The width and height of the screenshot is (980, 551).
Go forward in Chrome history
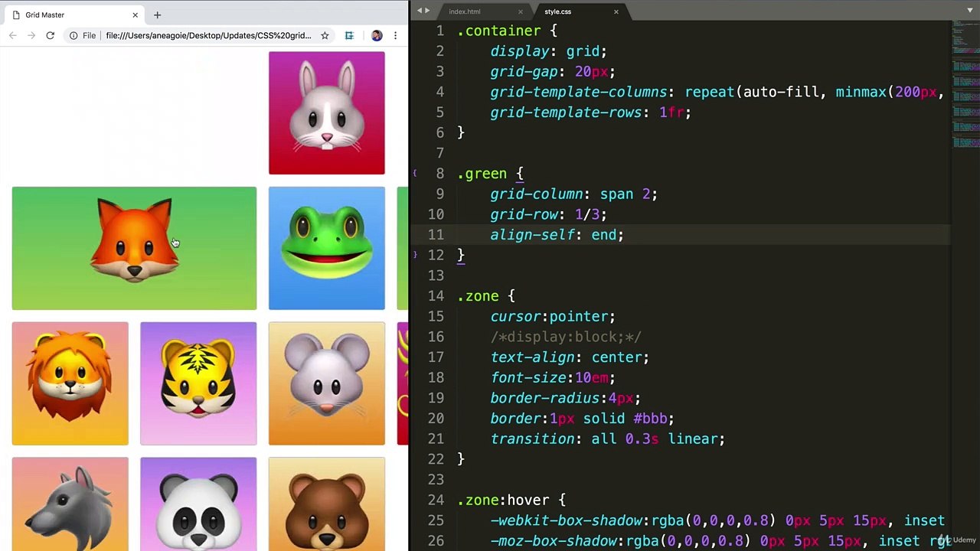[31, 35]
